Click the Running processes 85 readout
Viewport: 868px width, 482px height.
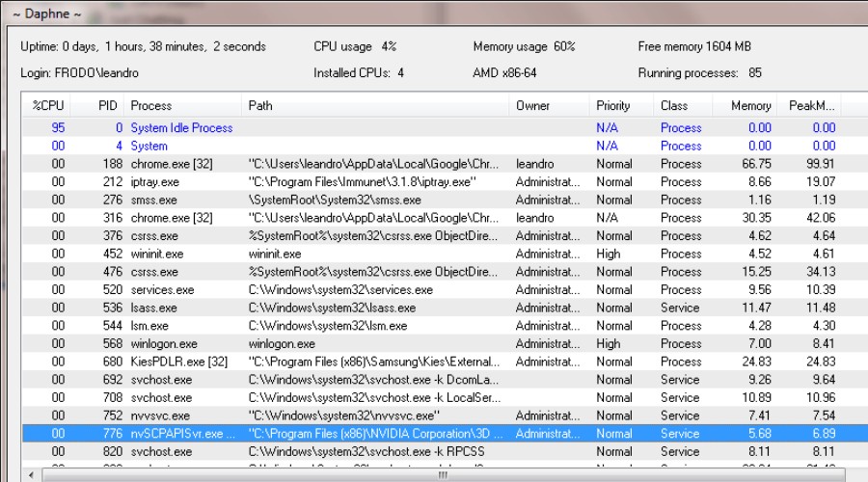pos(700,73)
